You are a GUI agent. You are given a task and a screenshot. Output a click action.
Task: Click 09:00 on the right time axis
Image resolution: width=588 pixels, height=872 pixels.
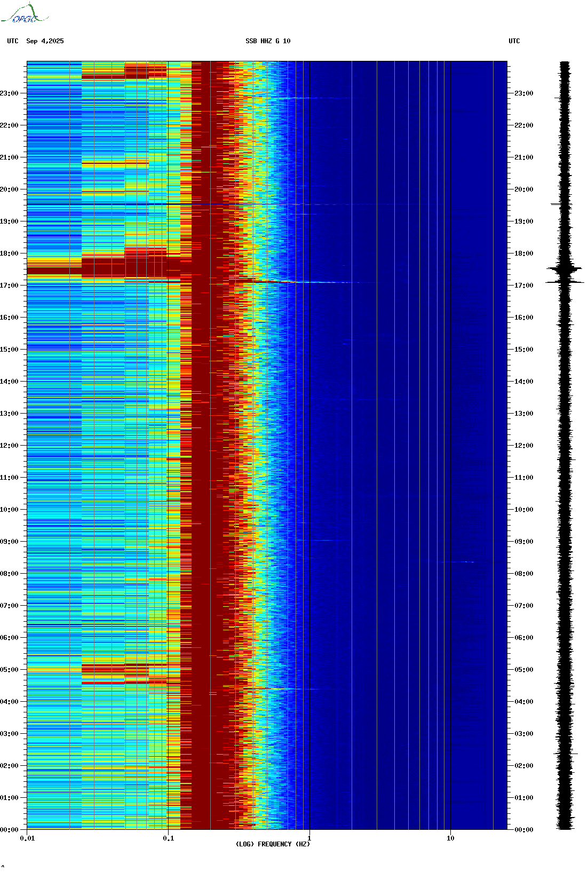click(x=523, y=542)
